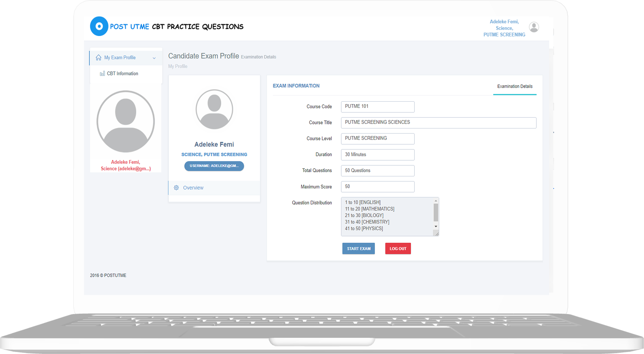Click down arrow in Question Distribution scrollbar
Viewport: 644px width, 354px height.
tap(436, 226)
